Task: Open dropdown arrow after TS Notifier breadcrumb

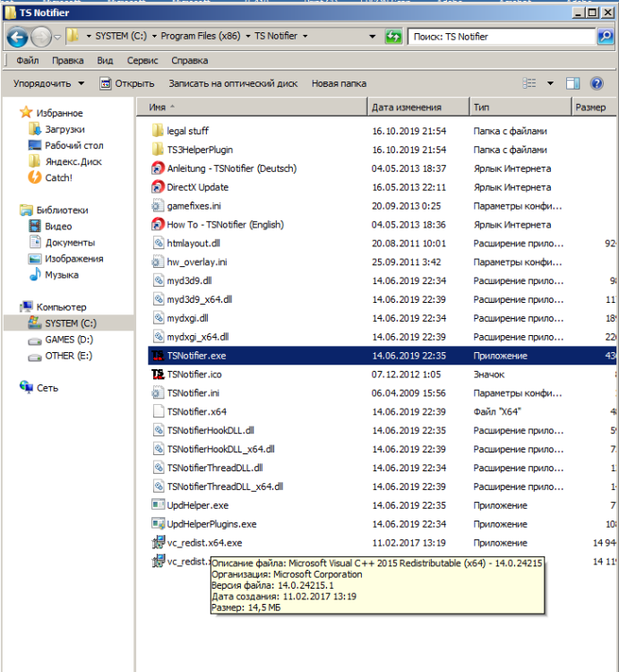Action: 305,37
